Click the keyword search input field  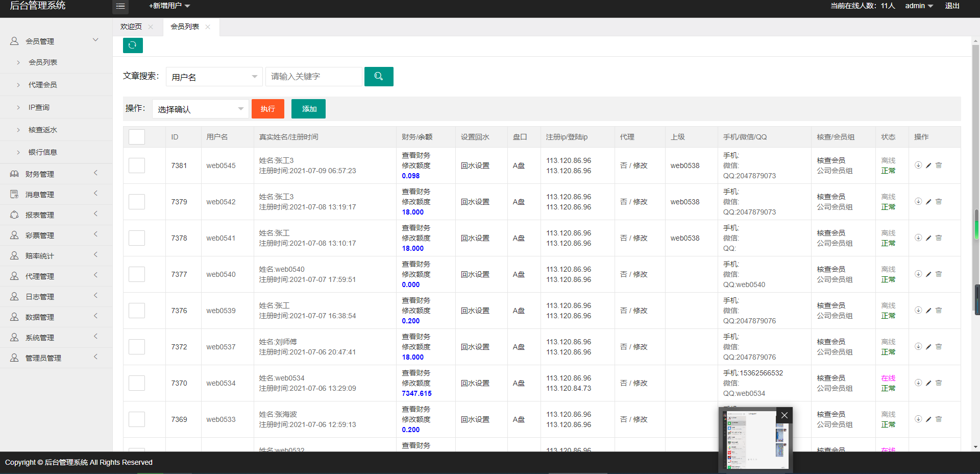click(x=313, y=77)
